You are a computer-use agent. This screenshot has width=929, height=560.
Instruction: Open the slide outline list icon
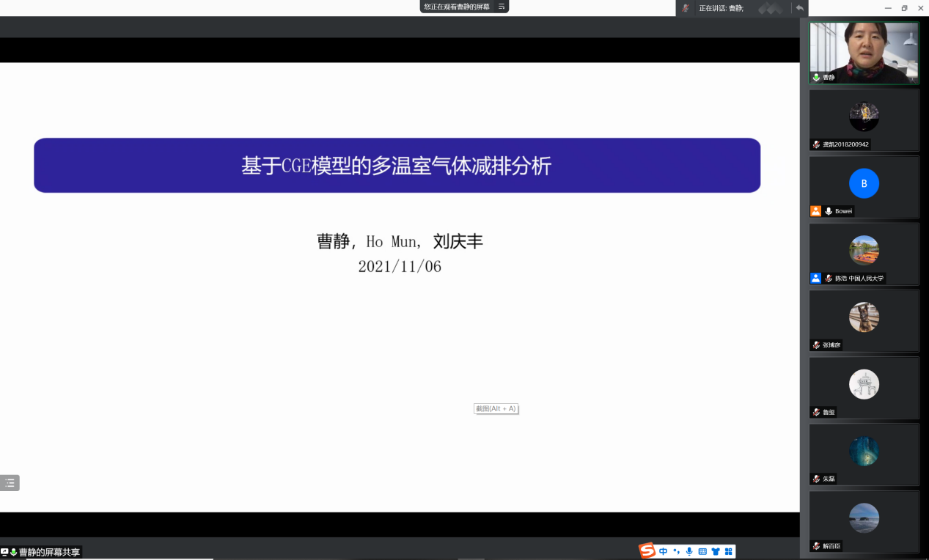click(x=10, y=483)
